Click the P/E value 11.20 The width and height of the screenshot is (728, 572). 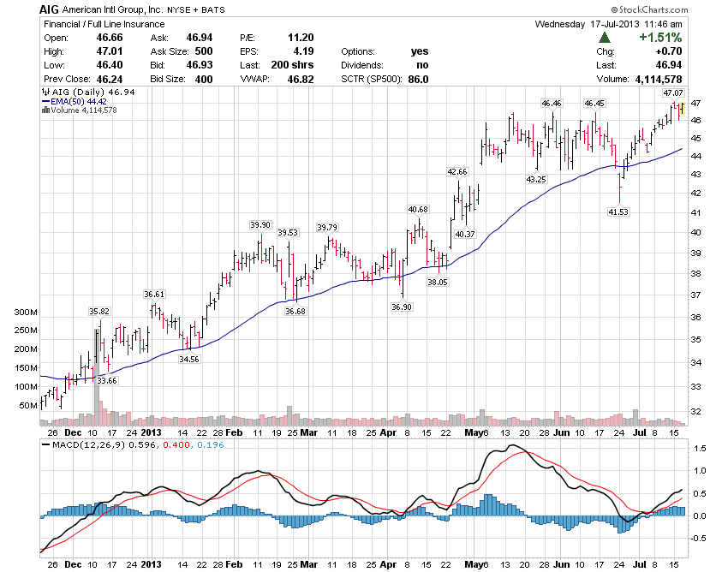point(301,38)
